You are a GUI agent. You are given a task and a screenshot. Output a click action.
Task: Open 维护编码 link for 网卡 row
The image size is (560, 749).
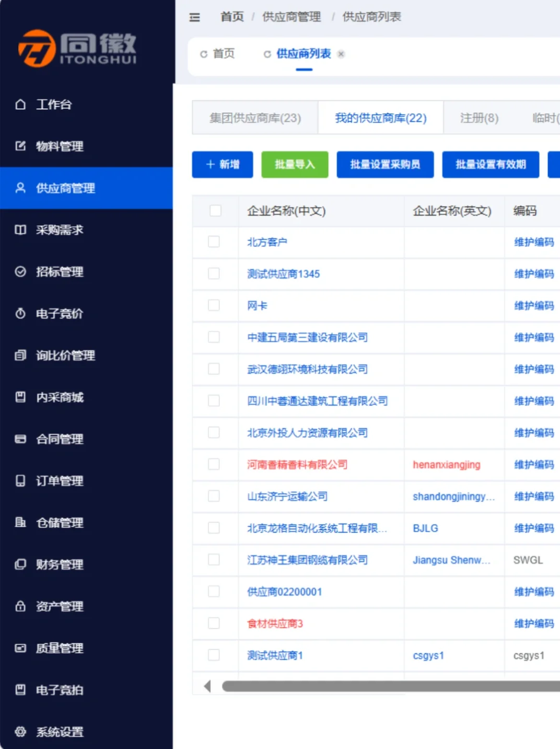(533, 305)
